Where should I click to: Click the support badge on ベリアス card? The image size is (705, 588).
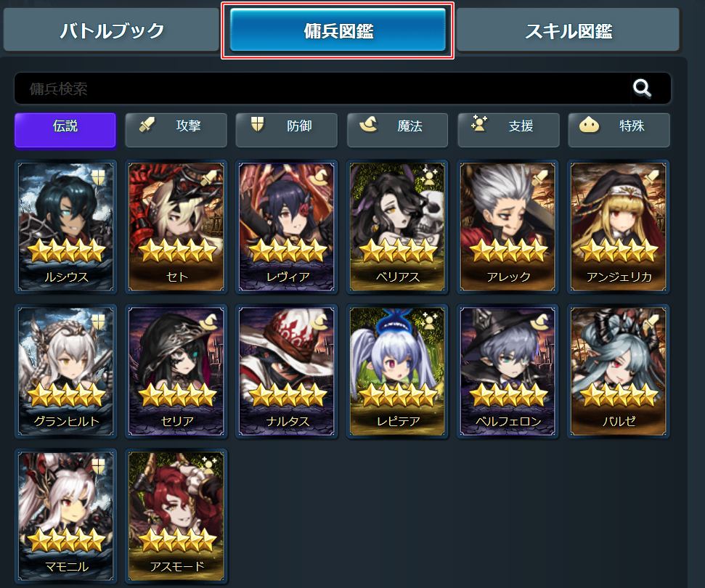coord(429,176)
